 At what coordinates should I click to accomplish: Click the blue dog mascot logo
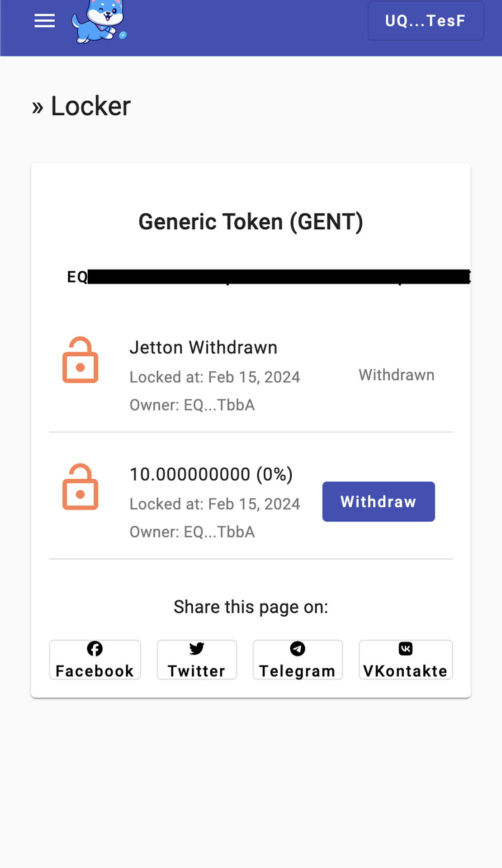99,21
